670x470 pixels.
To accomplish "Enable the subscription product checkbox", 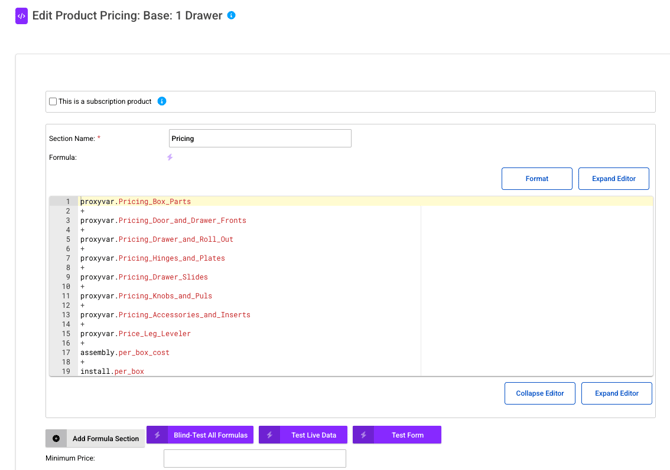I will (53, 101).
